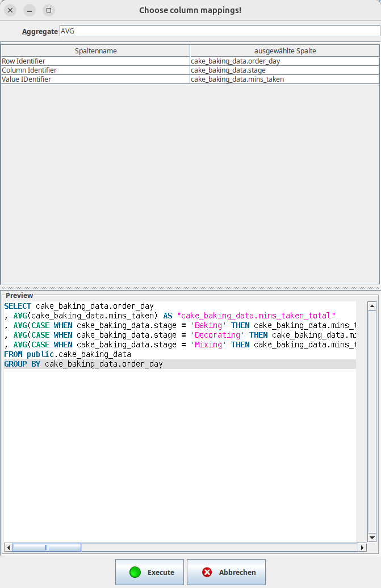Click the horizontal scroll left arrow
The height and width of the screenshot is (588, 381).
click(x=9, y=548)
